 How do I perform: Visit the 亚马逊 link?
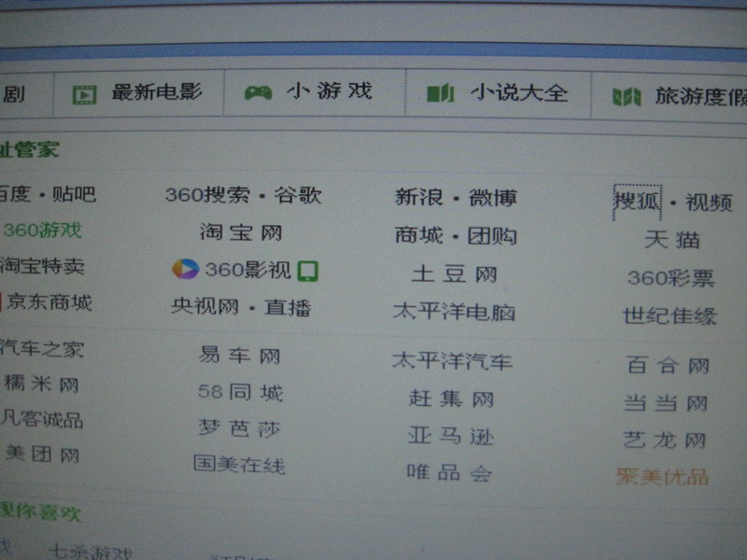click(451, 436)
